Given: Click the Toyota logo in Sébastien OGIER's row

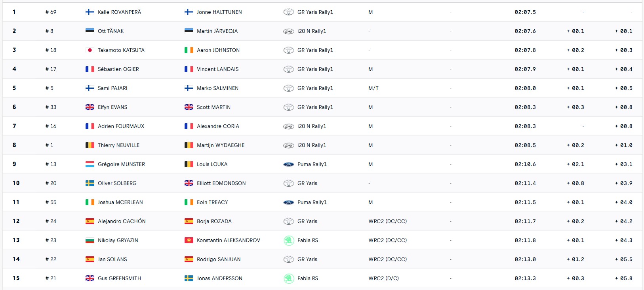Looking at the screenshot, I should [x=289, y=69].
